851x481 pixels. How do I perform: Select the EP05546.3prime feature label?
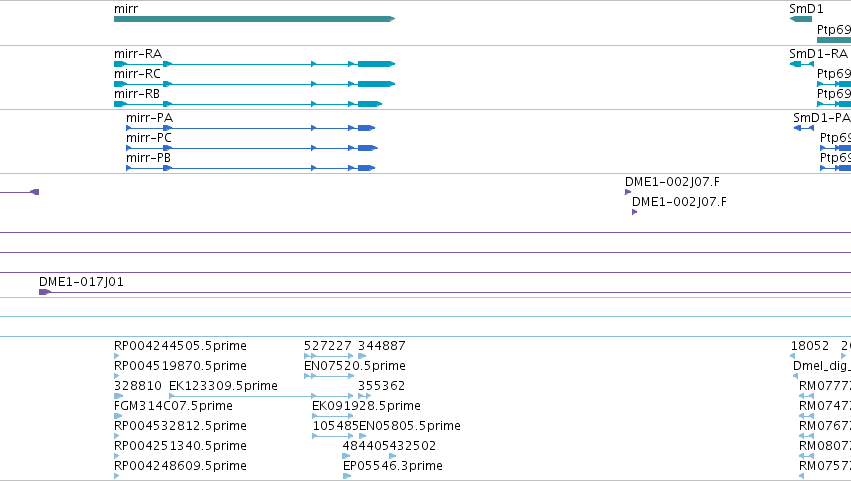pos(393,466)
